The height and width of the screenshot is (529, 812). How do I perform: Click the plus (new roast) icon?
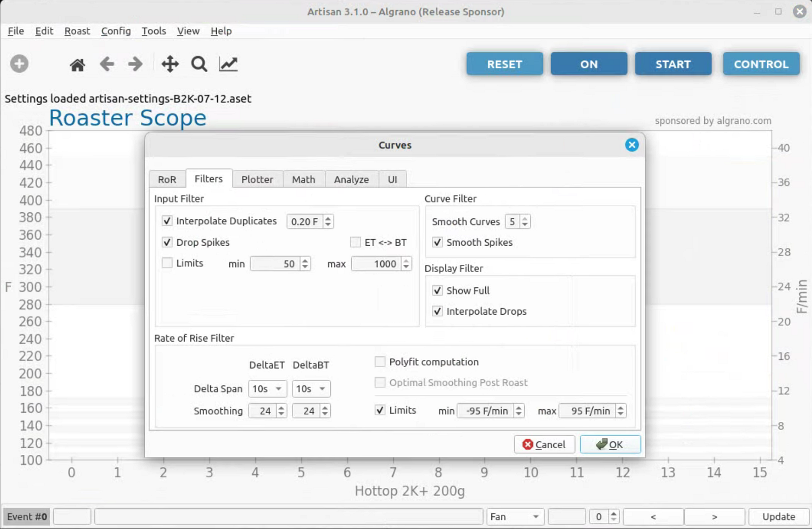coord(19,64)
